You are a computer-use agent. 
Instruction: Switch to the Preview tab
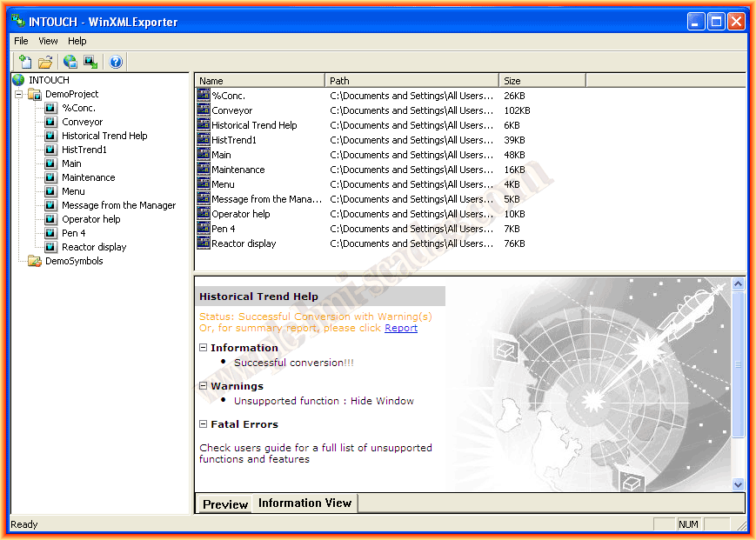tap(225, 504)
